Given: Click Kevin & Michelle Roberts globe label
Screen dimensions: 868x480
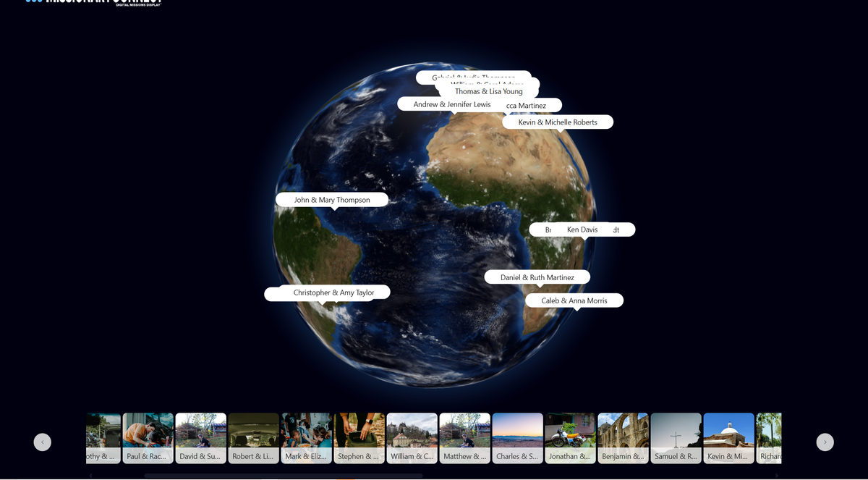Looking at the screenshot, I should (558, 122).
